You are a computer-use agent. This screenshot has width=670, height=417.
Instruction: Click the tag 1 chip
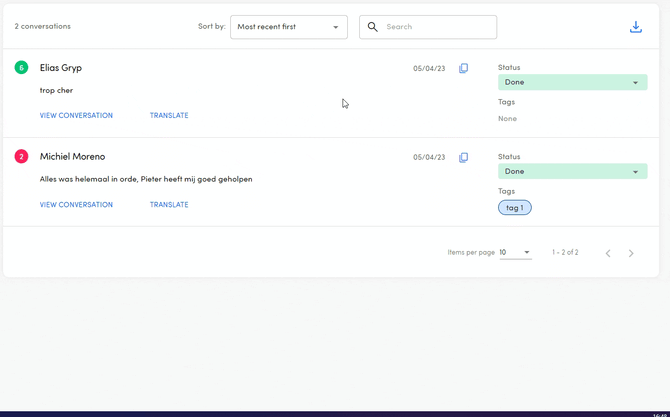(515, 208)
